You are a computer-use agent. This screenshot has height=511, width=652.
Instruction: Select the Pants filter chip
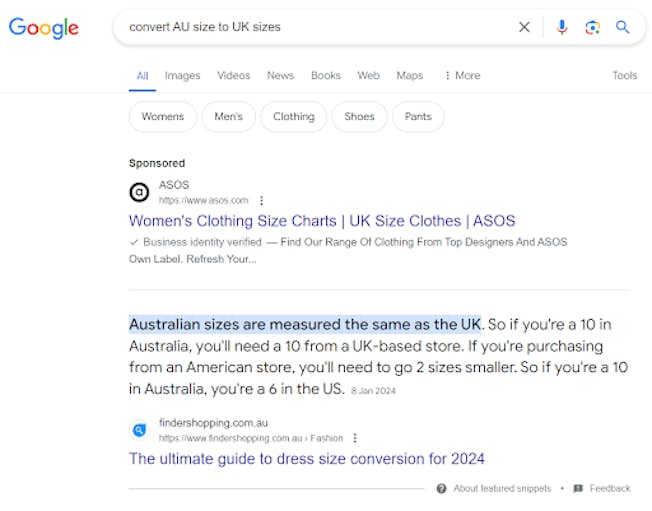click(x=418, y=116)
